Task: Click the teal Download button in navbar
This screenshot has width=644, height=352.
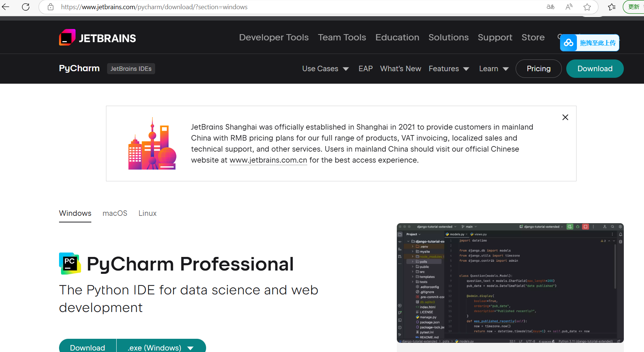Action: tap(595, 69)
